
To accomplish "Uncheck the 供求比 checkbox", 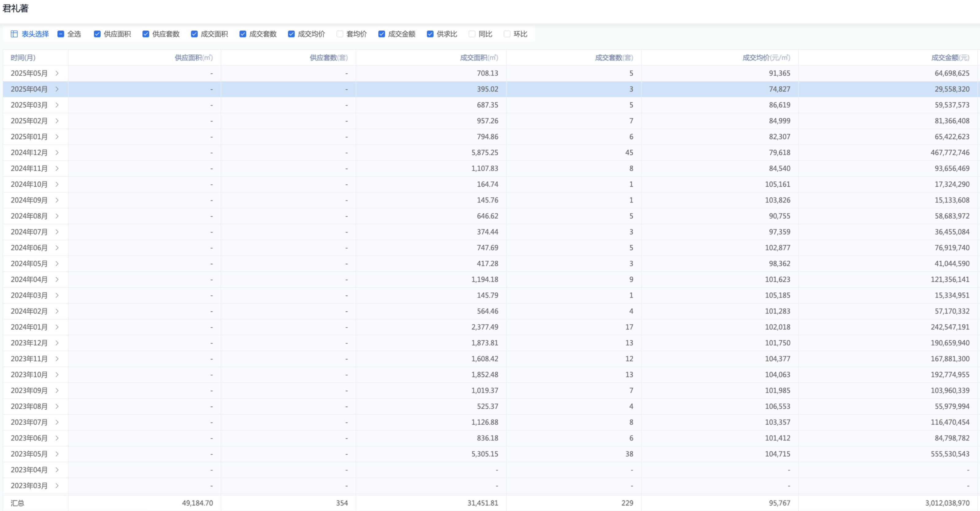I will pyautogui.click(x=430, y=34).
